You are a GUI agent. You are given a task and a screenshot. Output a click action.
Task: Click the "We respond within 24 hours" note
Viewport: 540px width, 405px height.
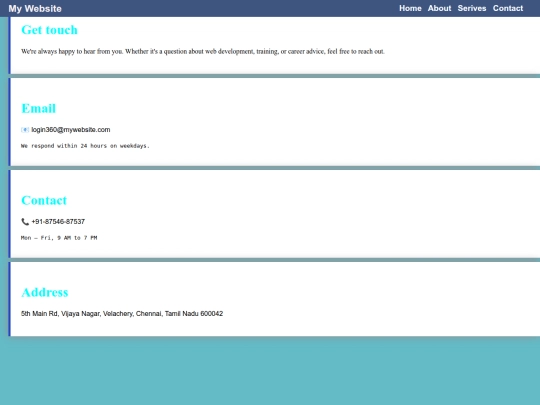click(x=85, y=146)
